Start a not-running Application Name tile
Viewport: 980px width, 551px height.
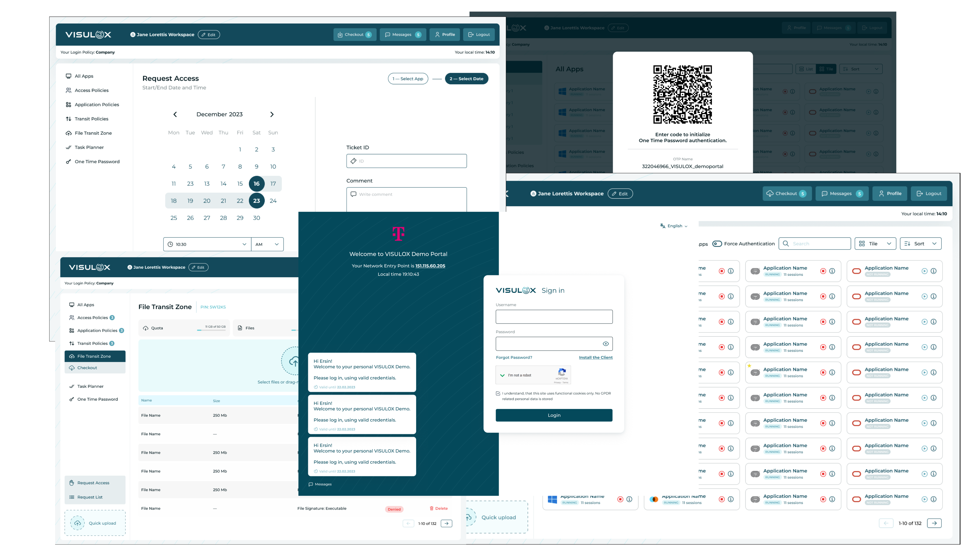pos(924,271)
